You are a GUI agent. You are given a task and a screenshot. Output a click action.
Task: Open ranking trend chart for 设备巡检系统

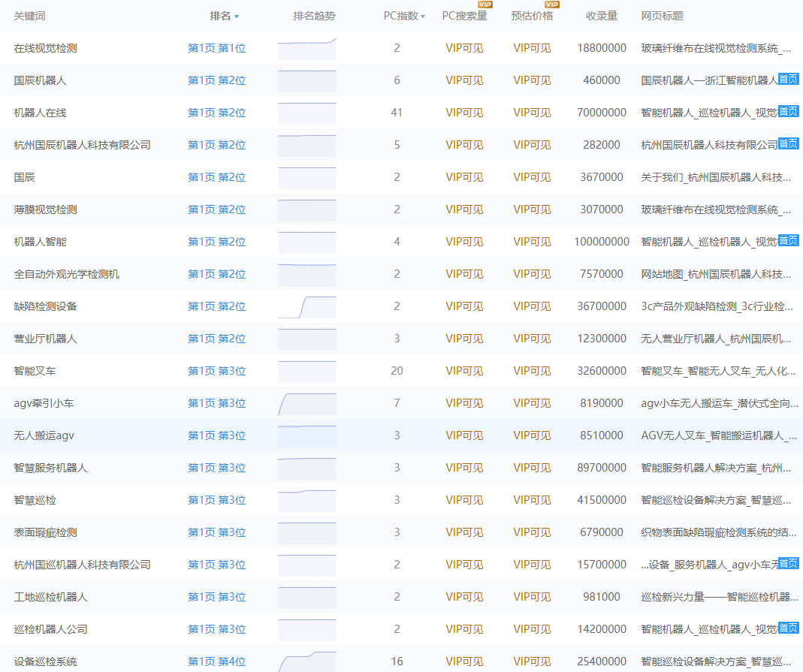tap(307, 661)
